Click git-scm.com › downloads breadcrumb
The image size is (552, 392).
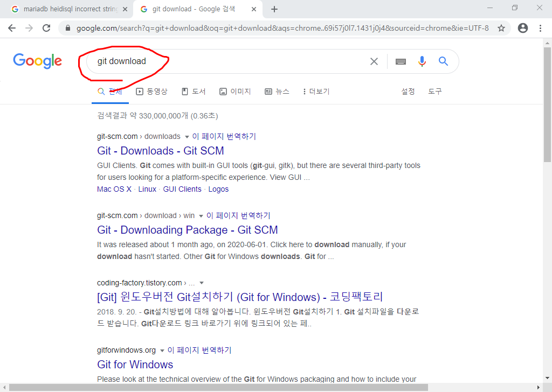click(139, 136)
